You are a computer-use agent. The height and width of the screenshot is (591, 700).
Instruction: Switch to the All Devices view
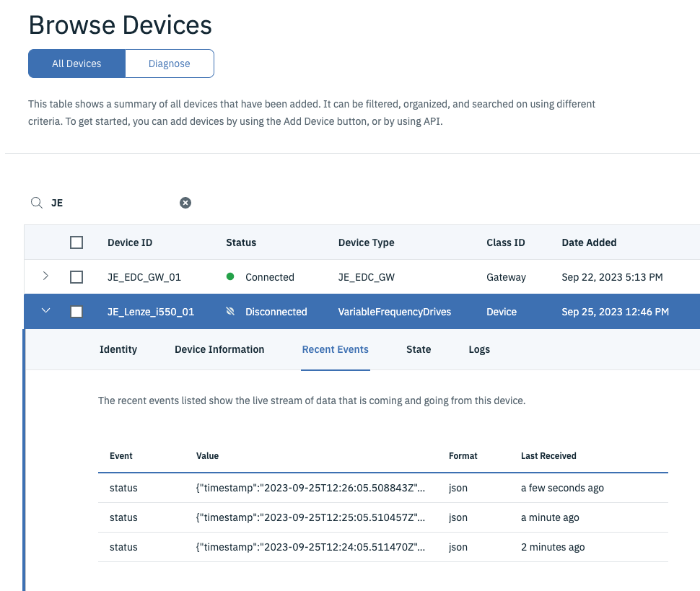[76, 64]
